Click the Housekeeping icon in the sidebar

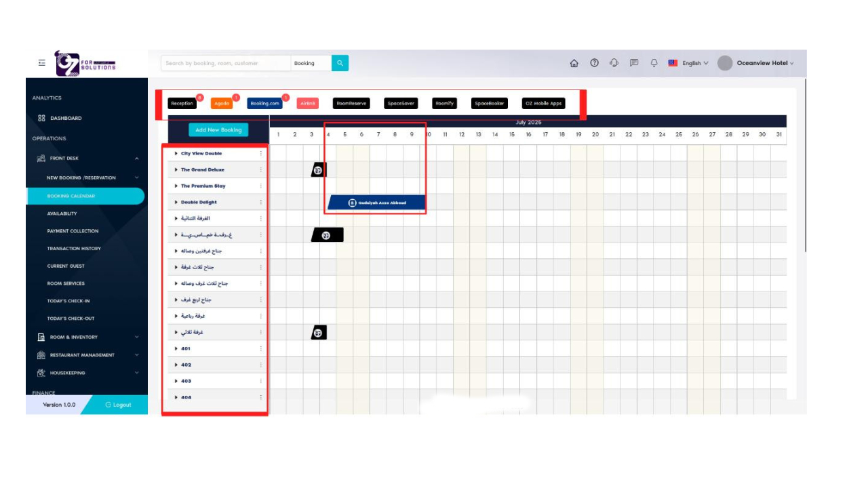point(41,372)
